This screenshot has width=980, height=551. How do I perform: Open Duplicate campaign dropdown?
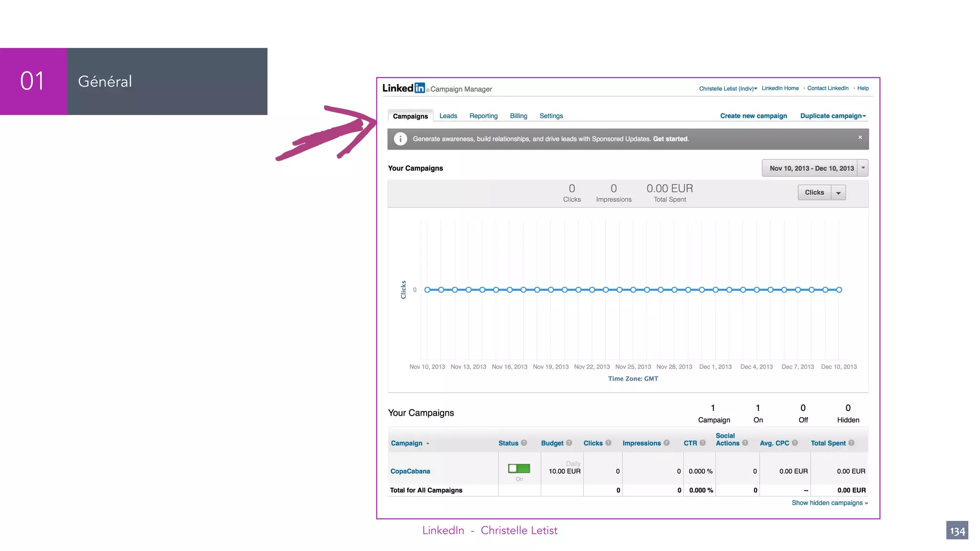(x=833, y=116)
